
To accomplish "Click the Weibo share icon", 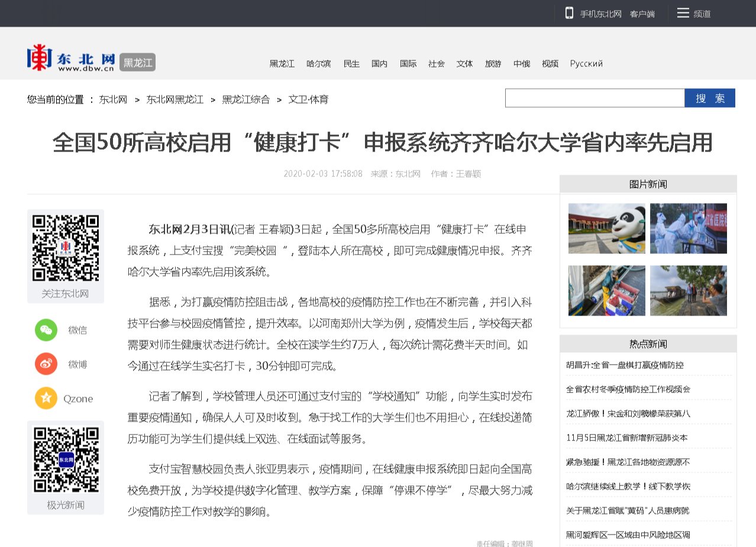I will (46, 364).
